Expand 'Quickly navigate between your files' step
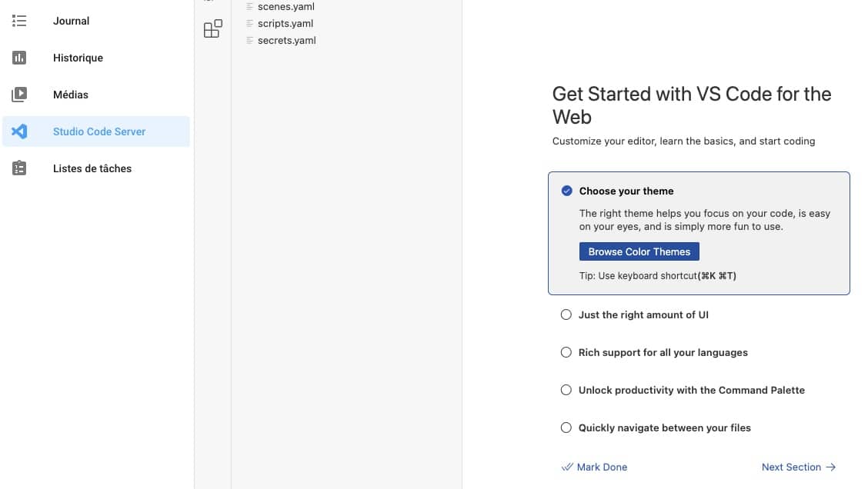This screenshot has width=868, height=489. click(x=664, y=427)
